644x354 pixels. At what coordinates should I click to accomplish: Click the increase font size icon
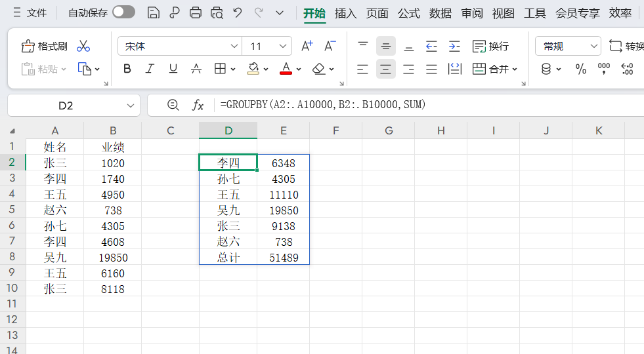(x=307, y=46)
